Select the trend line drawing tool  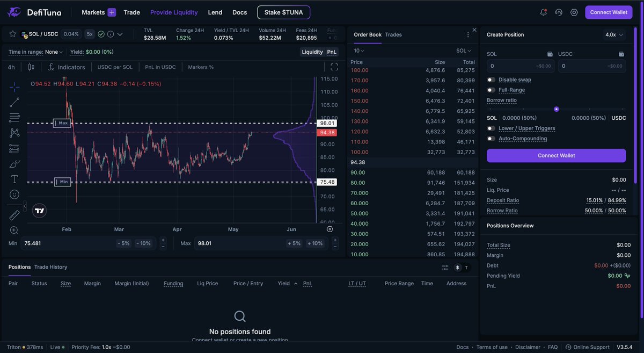[x=14, y=102]
